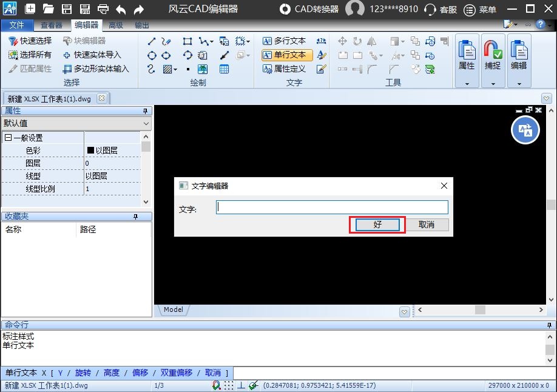The height and width of the screenshot is (392, 557).
Task: Click the 好 button in dialog
Action: point(377,225)
